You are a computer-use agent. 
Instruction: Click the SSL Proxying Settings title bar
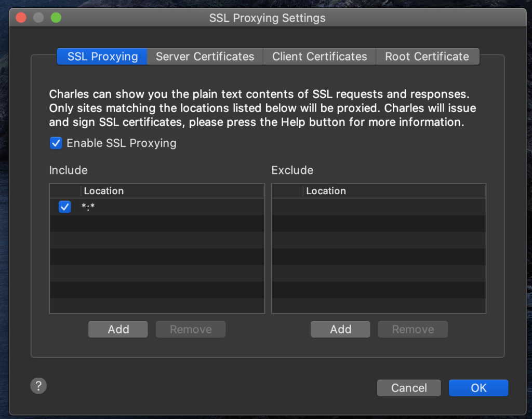[267, 18]
